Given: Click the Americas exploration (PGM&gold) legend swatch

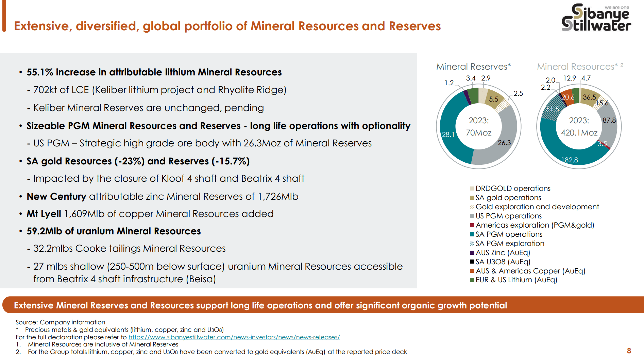Looking at the screenshot, I should (x=472, y=225).
